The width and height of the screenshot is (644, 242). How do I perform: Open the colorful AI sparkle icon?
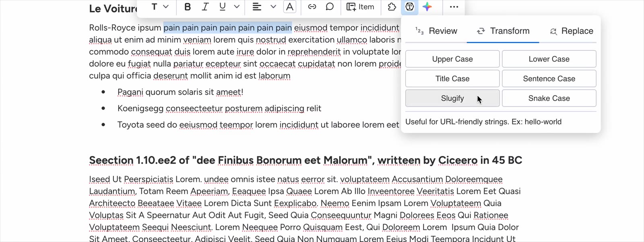(427, 7)
